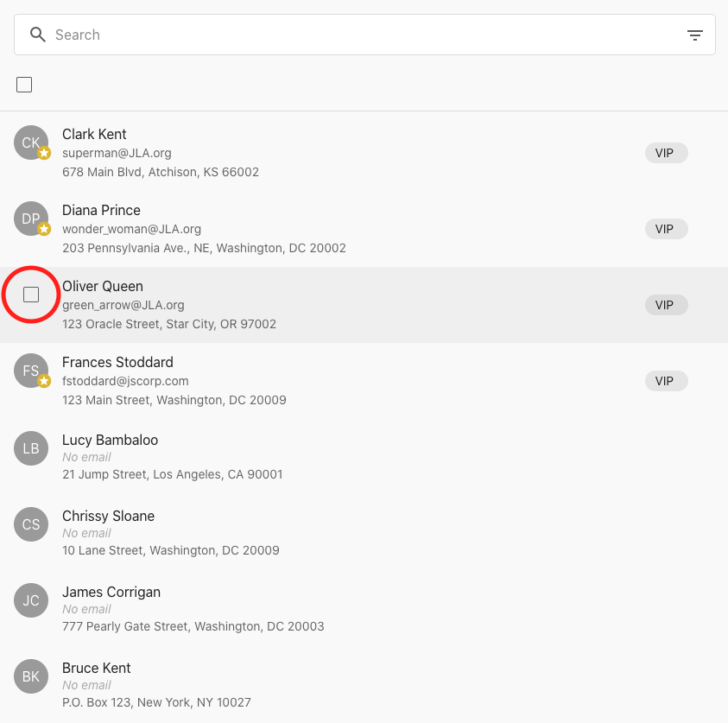Click the VIP badge for Oliver Queen
Viewport: 728px width, 723px height.
tap(665, 305)
